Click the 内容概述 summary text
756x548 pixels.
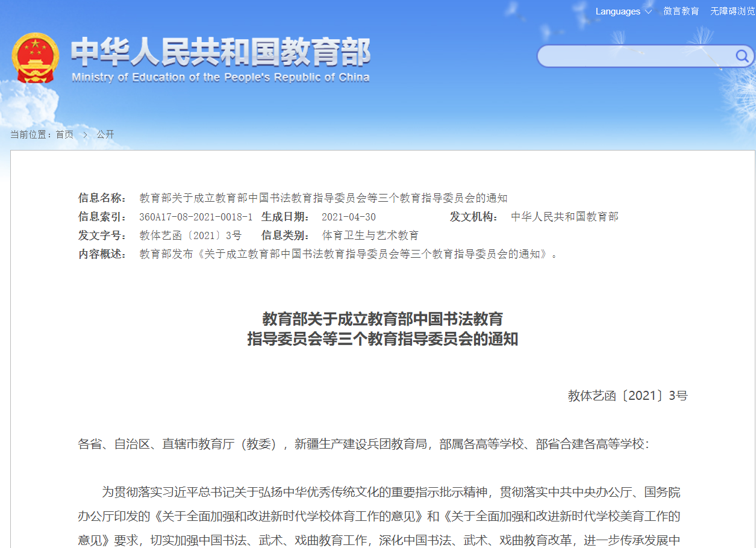pyautogui.click(x=349, y=254)
